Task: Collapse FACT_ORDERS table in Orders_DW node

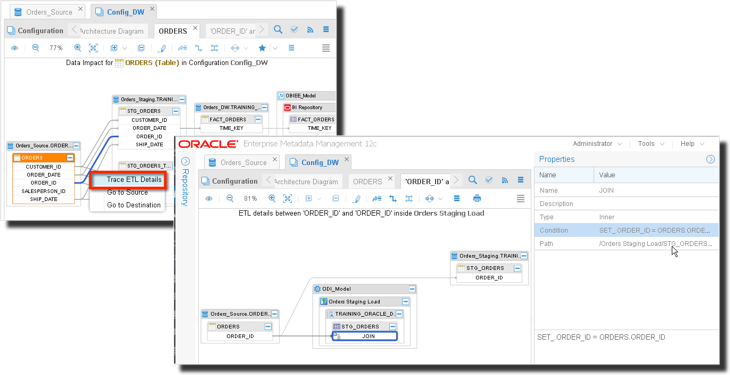Action: 258,120
